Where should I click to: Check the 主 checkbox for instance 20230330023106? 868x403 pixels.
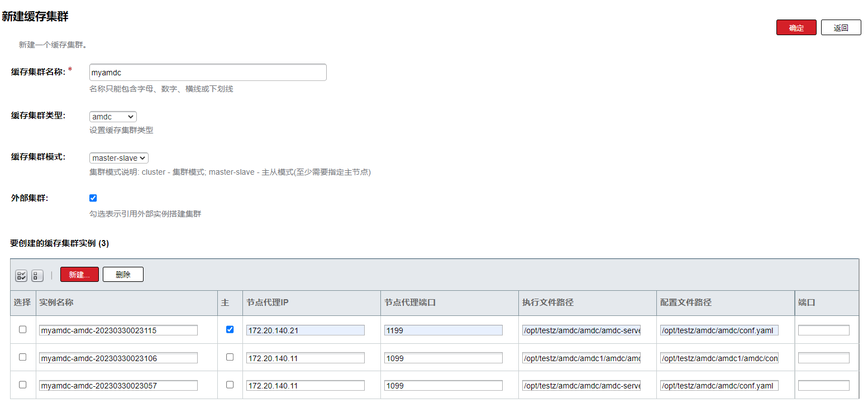230,357
